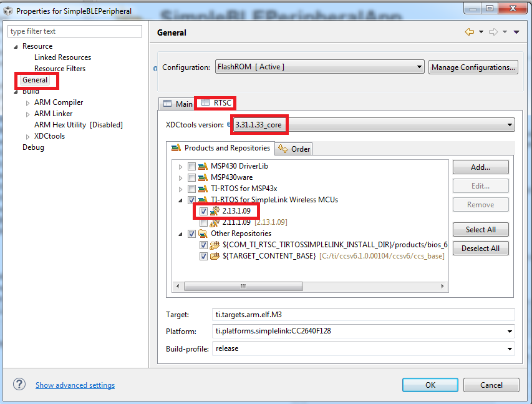Click the Select All button
532x404 pixels.
pos(480,230)
